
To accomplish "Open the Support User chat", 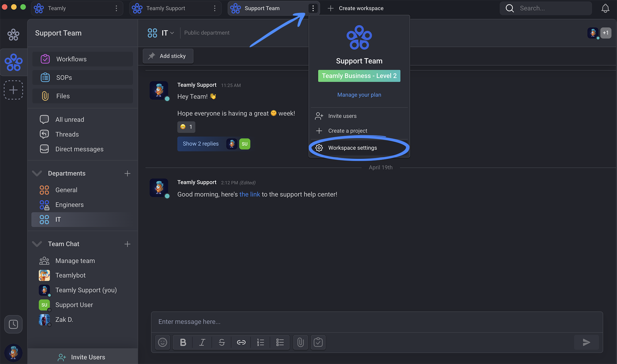I will (83, 305).
